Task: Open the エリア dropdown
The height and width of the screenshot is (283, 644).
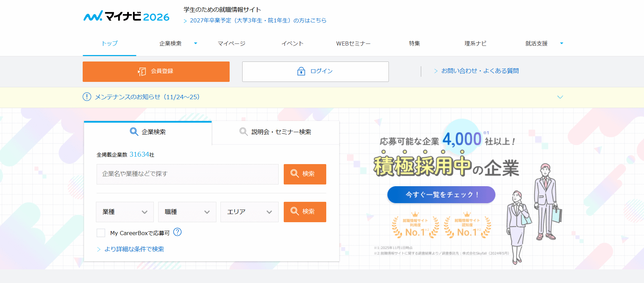Action: [x=249, y=212]
